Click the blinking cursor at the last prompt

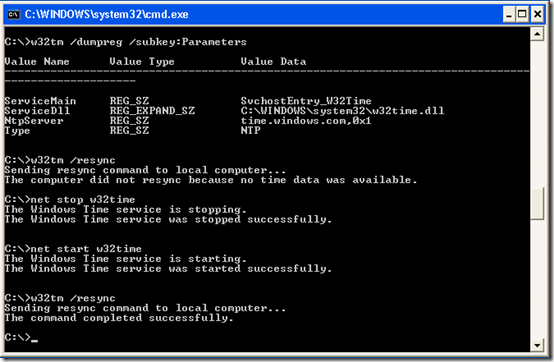point(34,341)
